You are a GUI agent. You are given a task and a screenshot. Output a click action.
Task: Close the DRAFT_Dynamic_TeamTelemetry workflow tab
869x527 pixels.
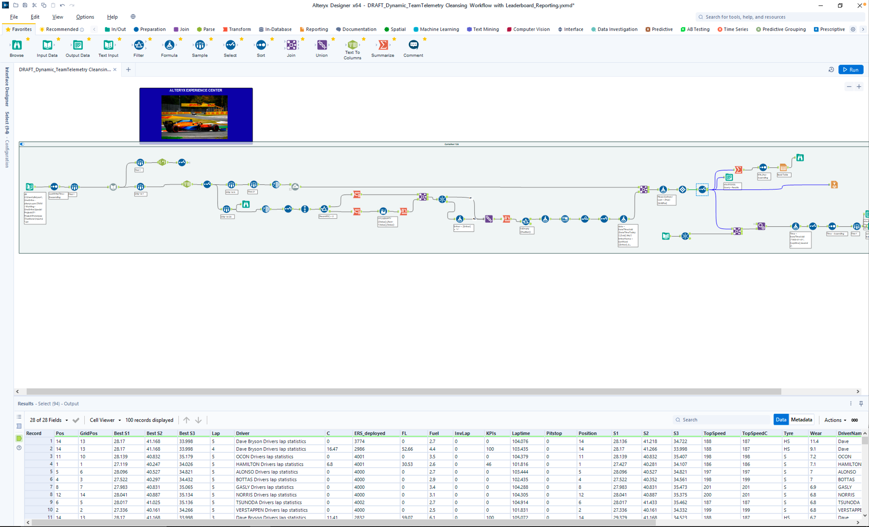tap(115, 70)
